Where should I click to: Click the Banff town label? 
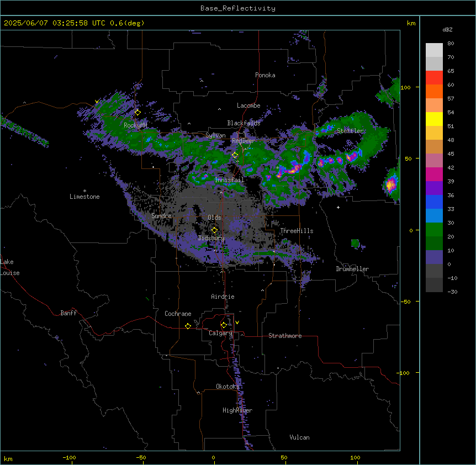click(68, 313)
